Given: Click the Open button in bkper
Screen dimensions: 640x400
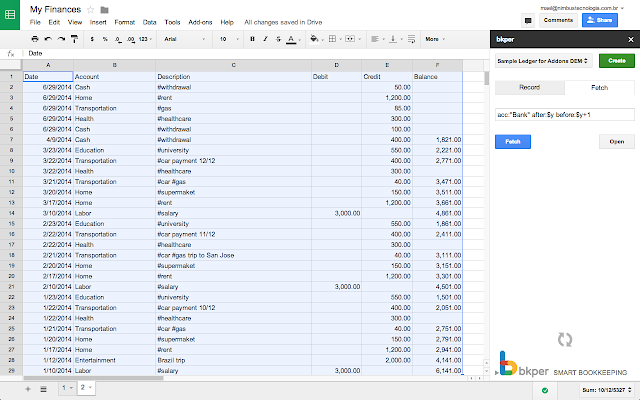Looking at the screenshot, I should pos(616,142).
